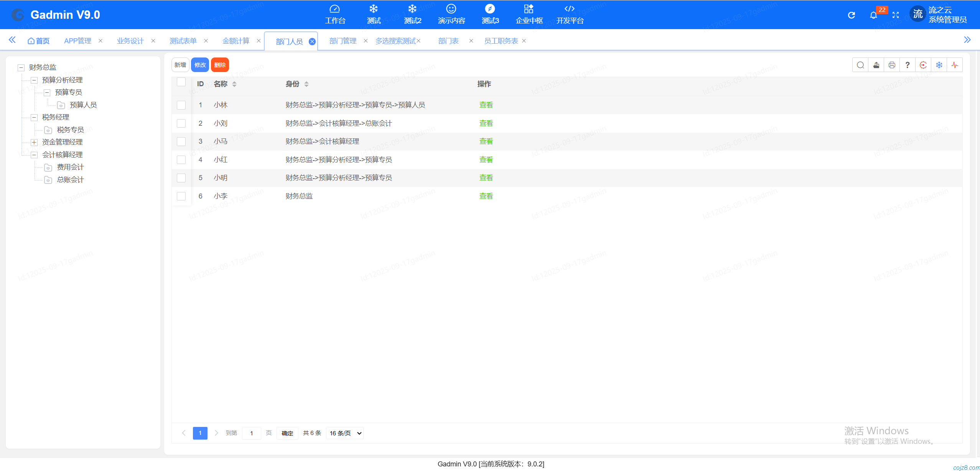Viewport: 980px width, 471px height.
Task: Click the page number input field
Action: click(252, 433)
